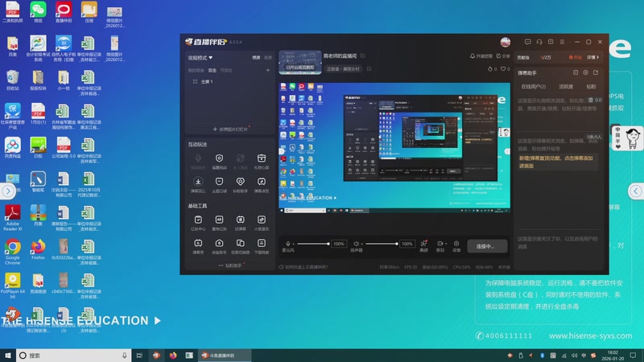Click the 分享 share button
Image resolution: width=644 pixels, height=362 pixels.
pos(502,56)
